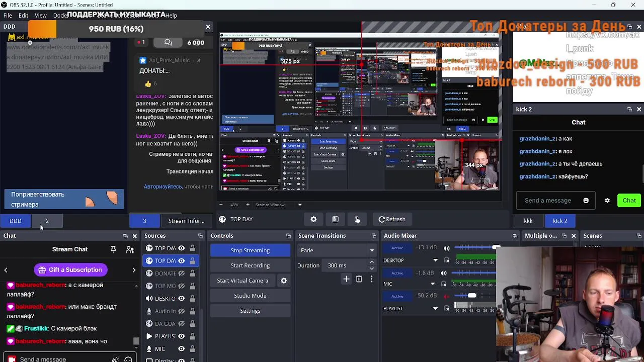The height and width of the screenshot is (362, 644).
Task: Click the gift icon in Gift a Subscription
Action: click(42, 270)
